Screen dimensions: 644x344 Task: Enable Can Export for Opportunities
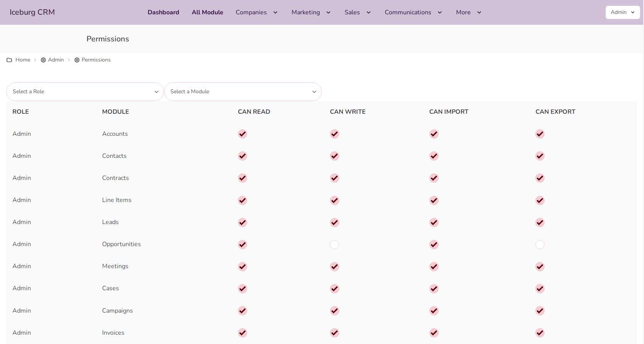tap(540, 245)
